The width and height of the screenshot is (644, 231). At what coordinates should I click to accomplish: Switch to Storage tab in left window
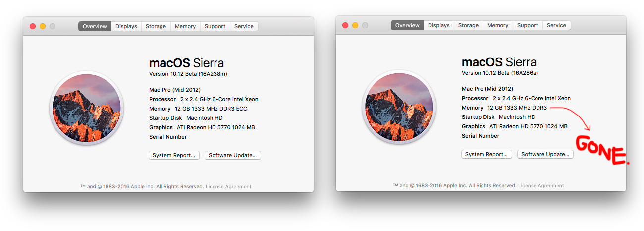156,26
